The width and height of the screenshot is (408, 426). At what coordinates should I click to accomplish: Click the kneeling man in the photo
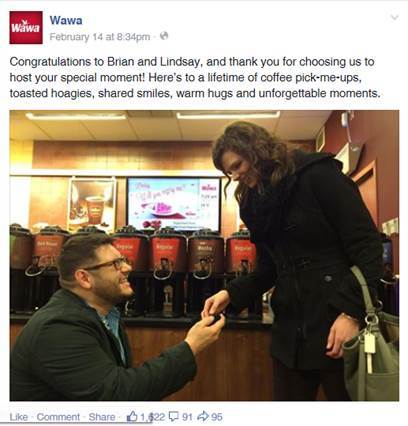click(107, 318)
